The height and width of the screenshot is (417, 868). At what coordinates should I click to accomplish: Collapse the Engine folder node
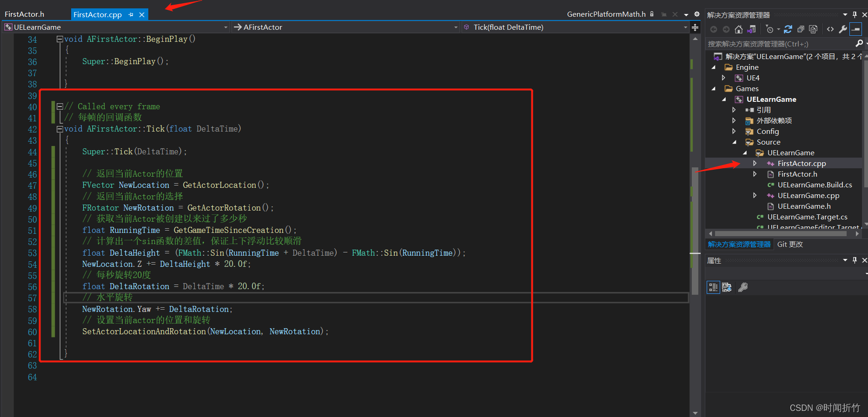click(714, 67)
